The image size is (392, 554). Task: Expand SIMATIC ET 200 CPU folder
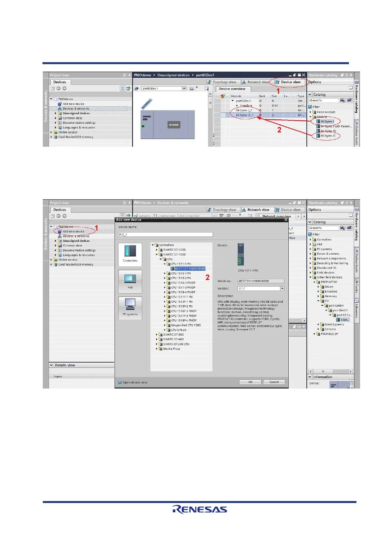tap(157, 344)
